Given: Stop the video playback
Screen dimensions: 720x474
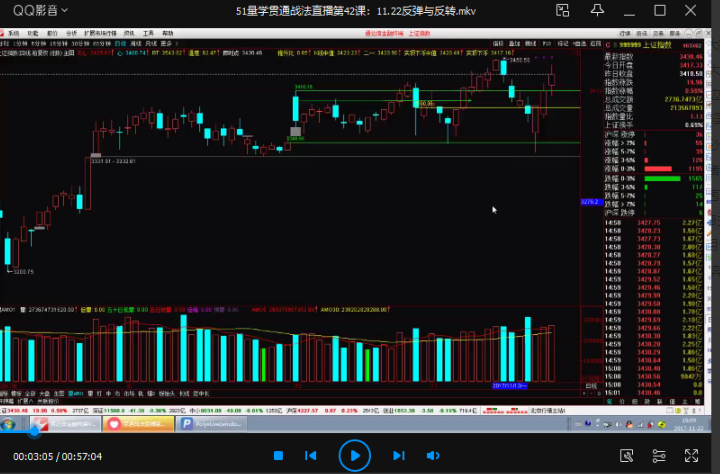Looking at the screenshot, I should pyautogui.click(x=278, y=456).
